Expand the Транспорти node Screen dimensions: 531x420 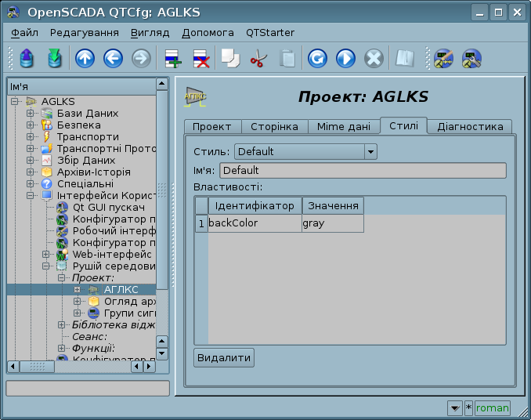(x=30, y=137)
